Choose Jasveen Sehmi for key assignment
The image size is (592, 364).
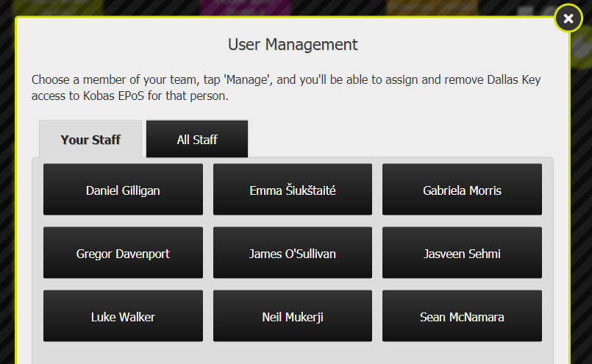click(462, 253)
